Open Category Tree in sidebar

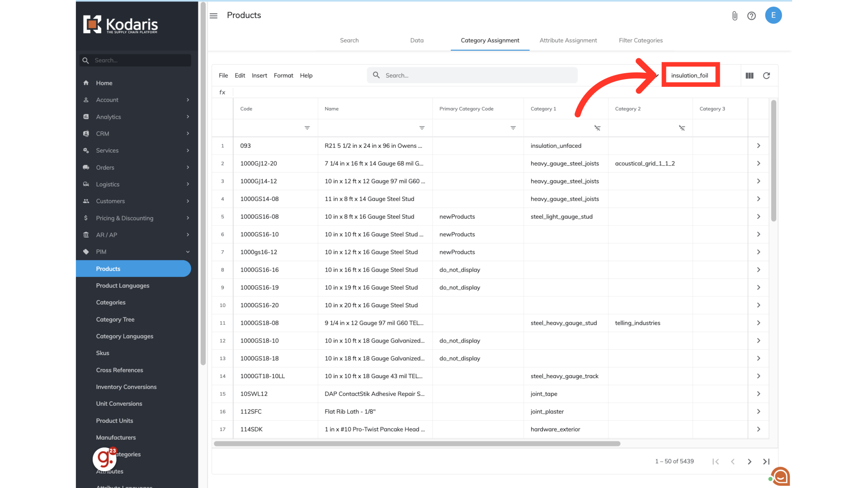(x=115, y=319)
